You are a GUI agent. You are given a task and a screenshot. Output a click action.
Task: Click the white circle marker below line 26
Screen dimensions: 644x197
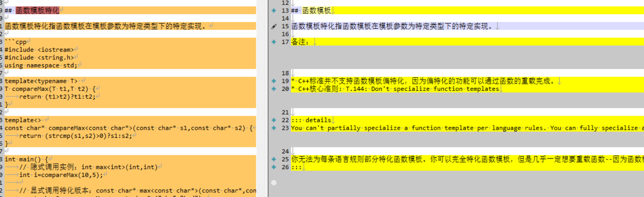(x=274, y=182)
